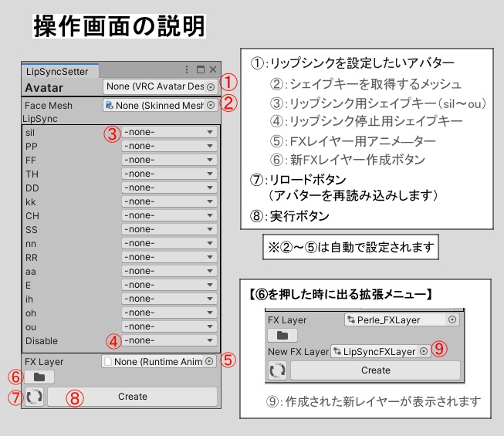This screenshot has height=436, width=504.
Task: Click the Face Mesh label
Action: tap(49, 106)
